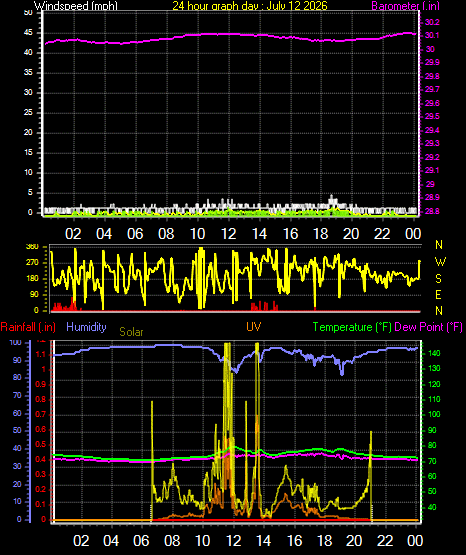This screenshot has height=555, width=466.
Task: Click the "Windspeed (mph)" axis title
Action: [76, 5]
